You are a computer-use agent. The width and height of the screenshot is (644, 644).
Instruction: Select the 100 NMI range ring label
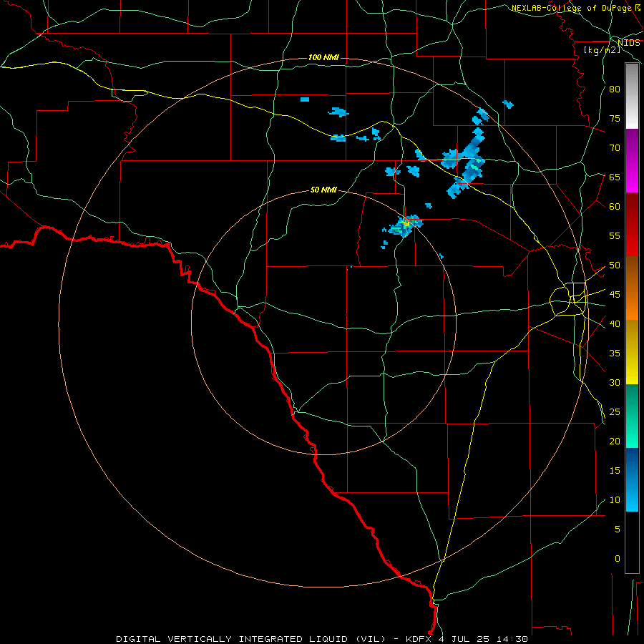[x=323, y=57]
